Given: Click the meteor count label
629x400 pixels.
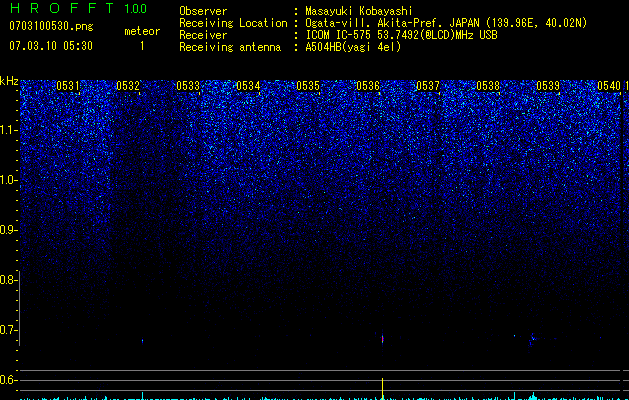Looking at the screenshot, I should 142,31.
